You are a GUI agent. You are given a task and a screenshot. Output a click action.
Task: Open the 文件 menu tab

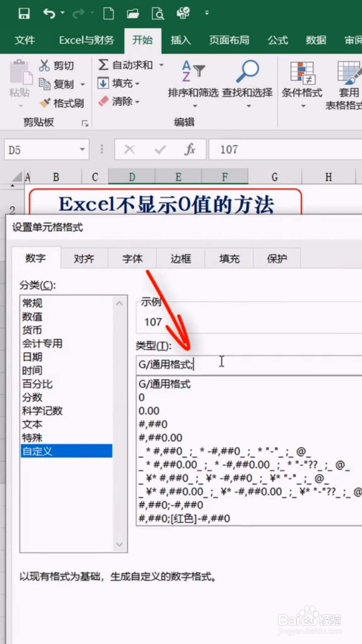(x=25, y=40)
